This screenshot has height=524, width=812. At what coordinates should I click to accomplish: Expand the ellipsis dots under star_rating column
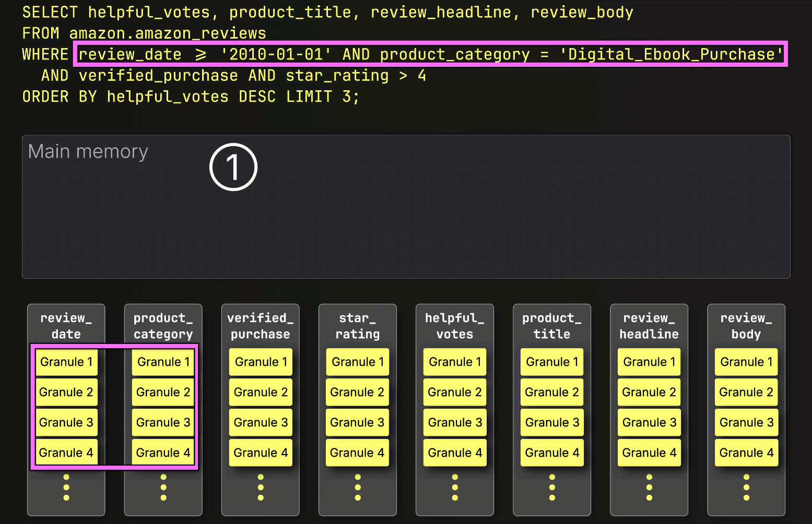[x=358, y=487]
